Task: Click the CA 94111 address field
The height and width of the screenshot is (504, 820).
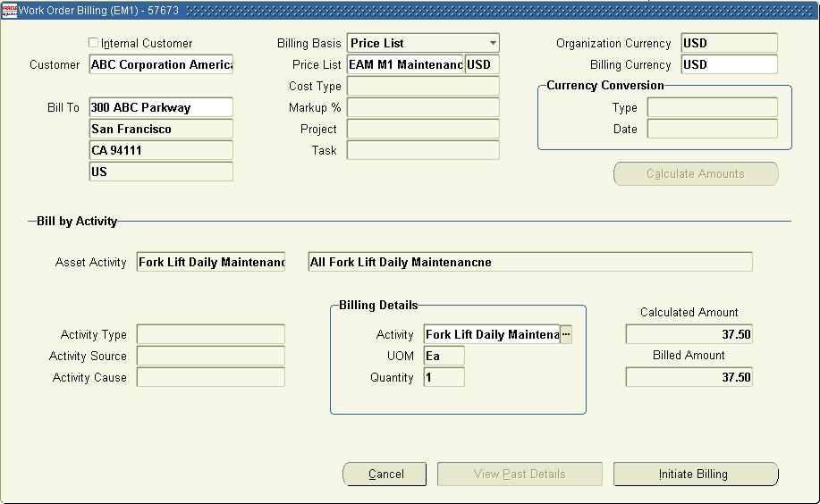Action: click(x=161, y=150)
